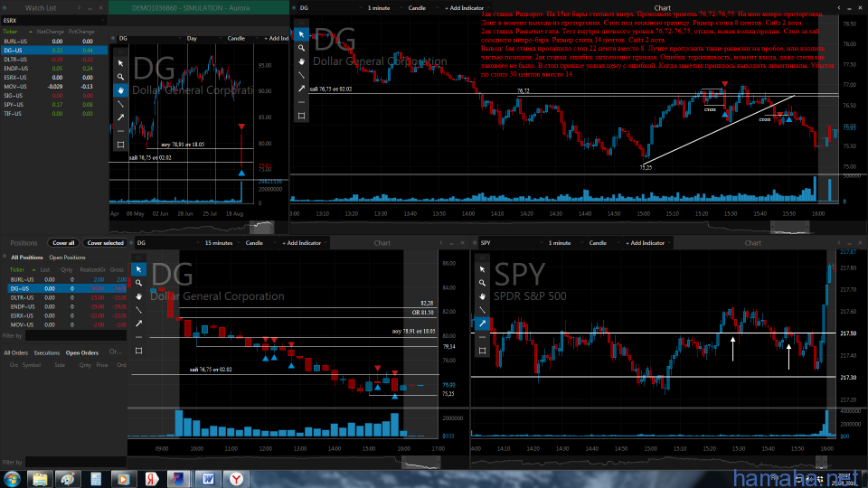Switch to All Orders tab
The image size is (868, 488).
[15, 352]
